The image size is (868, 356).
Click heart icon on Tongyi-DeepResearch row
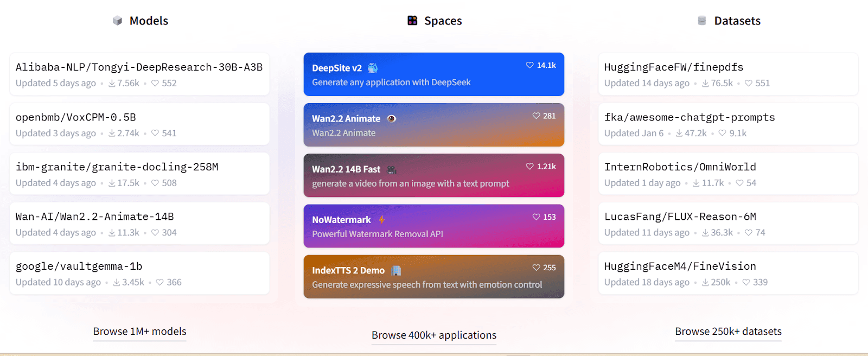(x=155, y=83)
